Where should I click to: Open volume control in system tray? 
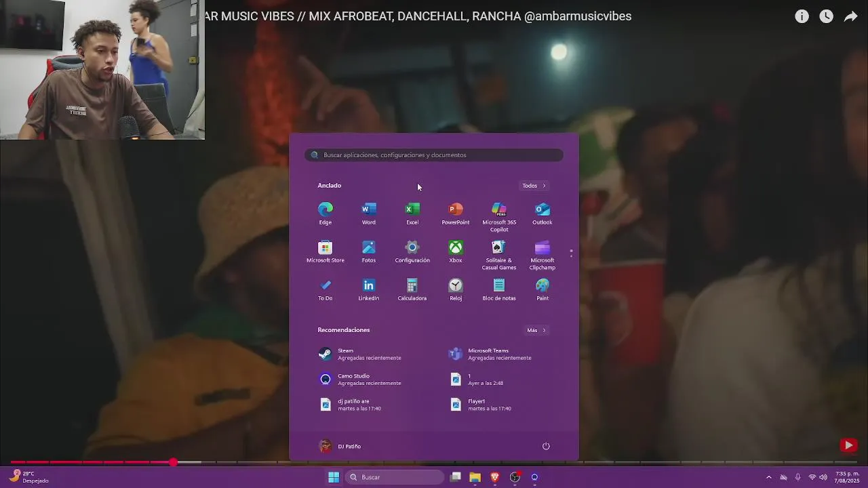[x=823, y=477]
